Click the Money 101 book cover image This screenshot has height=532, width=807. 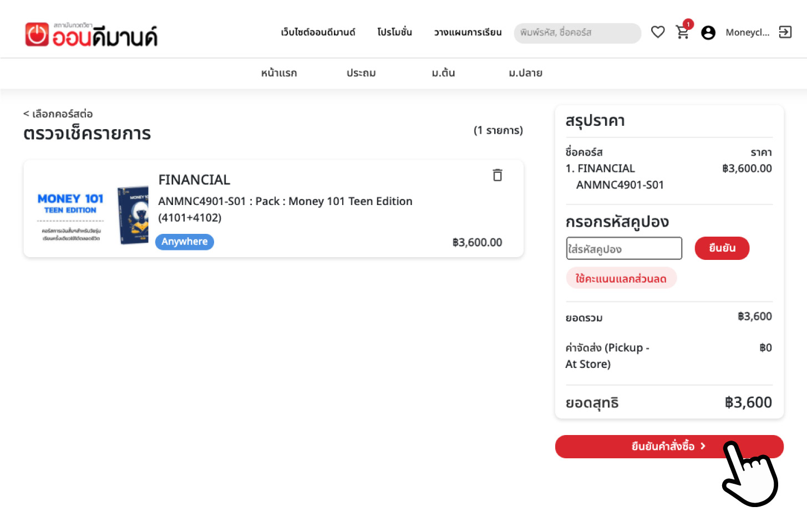coord(133,215)
